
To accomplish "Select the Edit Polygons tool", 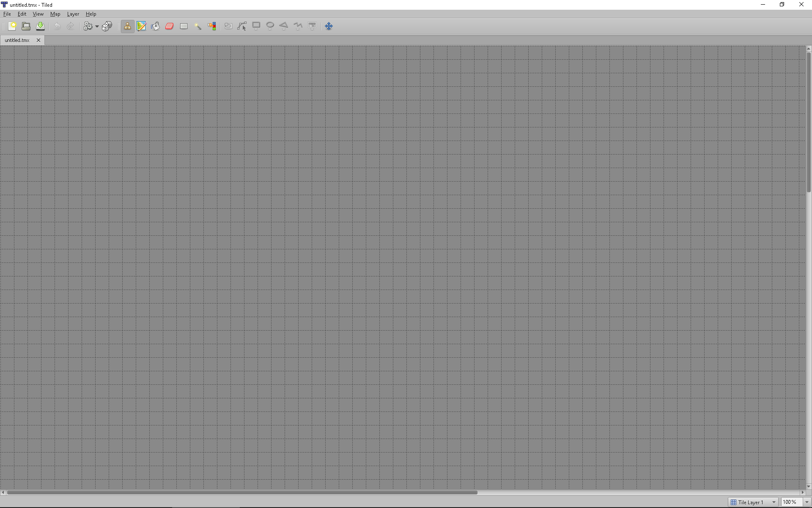I will (x=242, y=26).
